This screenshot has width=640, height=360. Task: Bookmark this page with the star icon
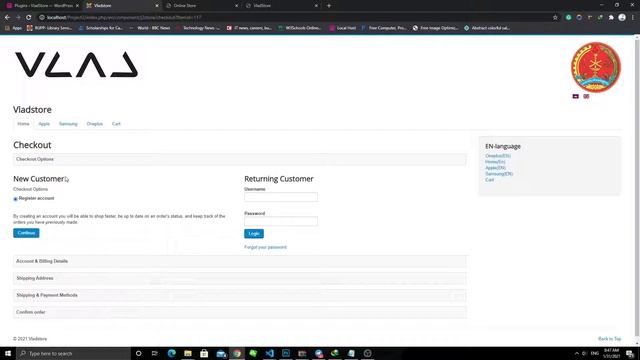(555, 18)
